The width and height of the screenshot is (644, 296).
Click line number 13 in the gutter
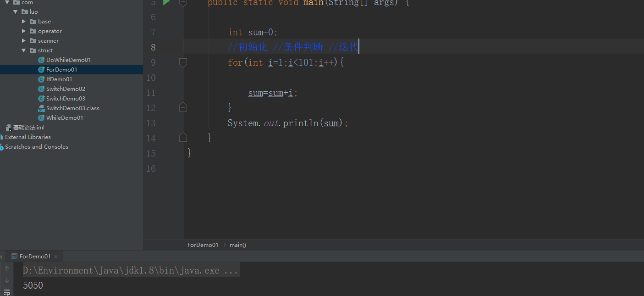pos(151,123)
